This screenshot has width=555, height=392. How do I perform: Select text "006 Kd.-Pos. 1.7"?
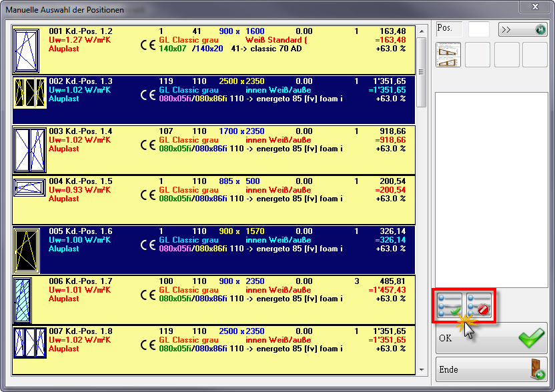[x=81, y=281]
